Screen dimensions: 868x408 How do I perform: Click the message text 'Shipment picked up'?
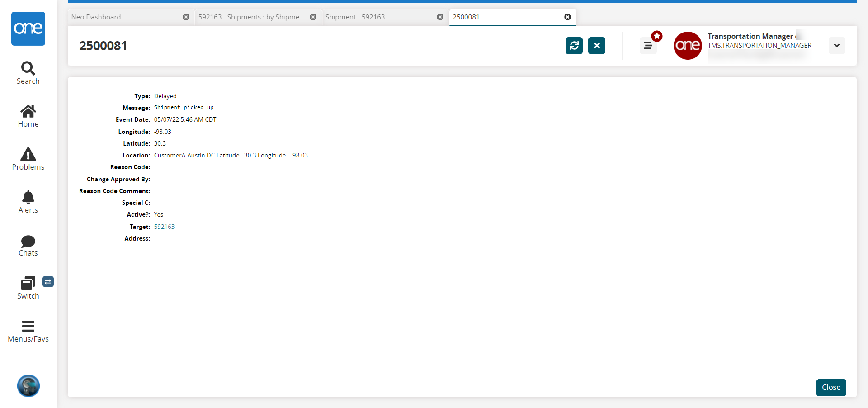[x=184, y=108]
